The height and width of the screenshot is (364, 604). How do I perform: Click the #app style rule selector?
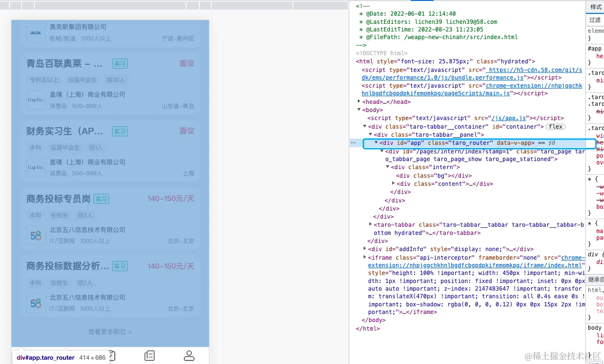click(594, 49)
